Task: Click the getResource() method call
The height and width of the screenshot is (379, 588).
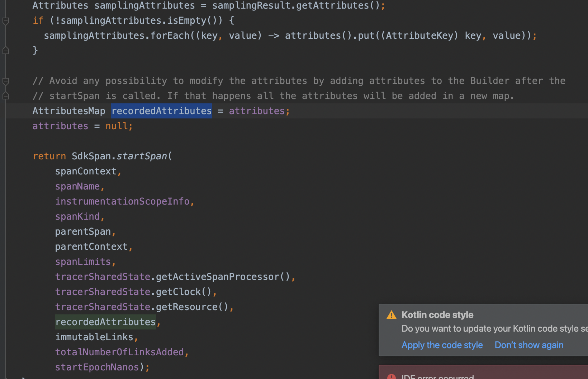Action: tap(192, 307)
